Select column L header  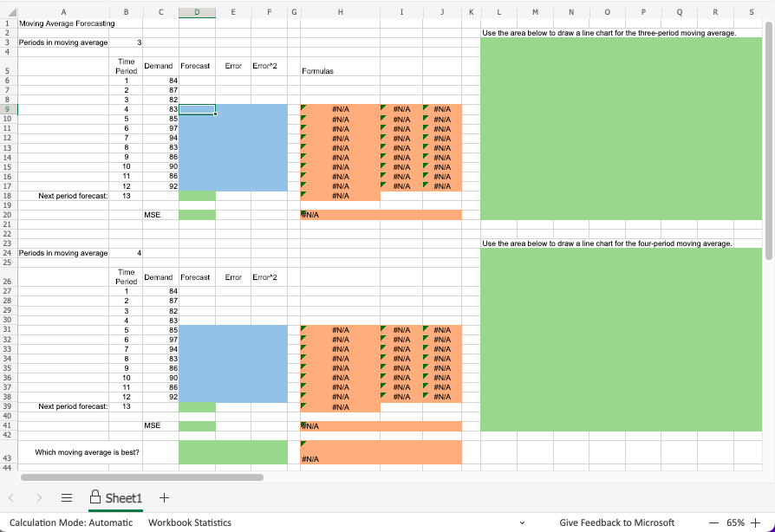pyautogui.click(x=498, y=12)
